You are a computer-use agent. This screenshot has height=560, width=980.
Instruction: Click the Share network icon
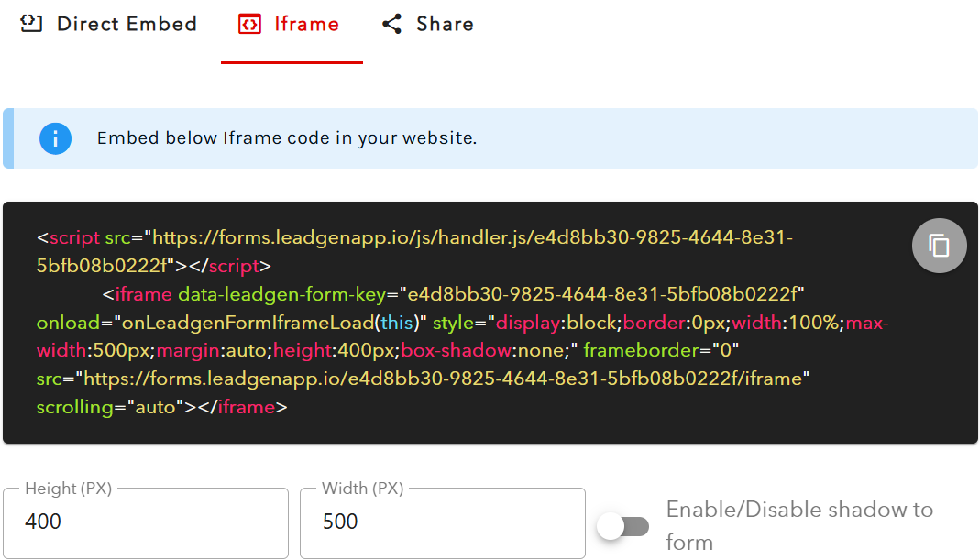[x=392, y=24]
